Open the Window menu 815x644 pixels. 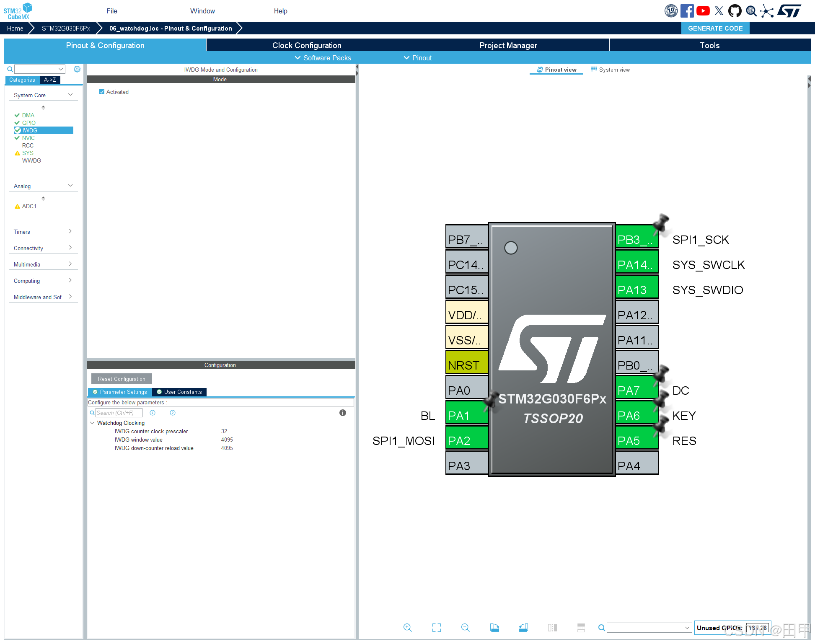(x=202, y=11)
